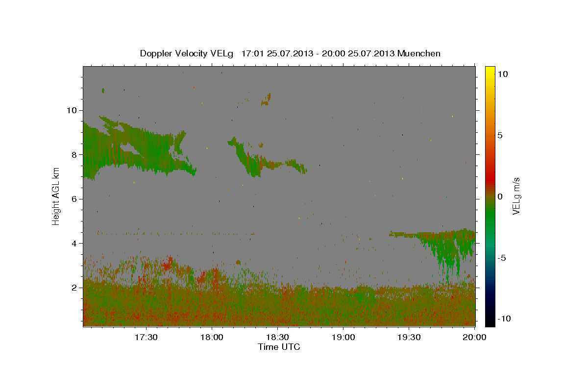
Task: Select the 17:30 time tick label
Action: 146,337
